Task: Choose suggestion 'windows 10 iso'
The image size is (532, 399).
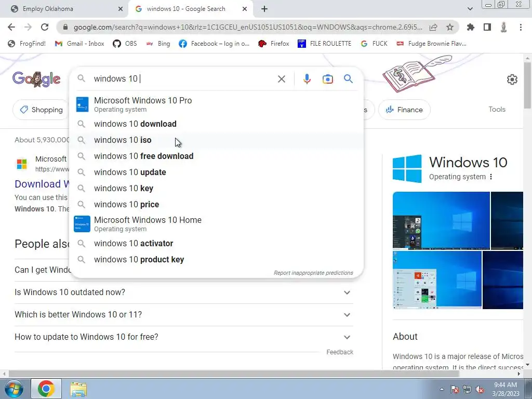Action: coord(216,140)
